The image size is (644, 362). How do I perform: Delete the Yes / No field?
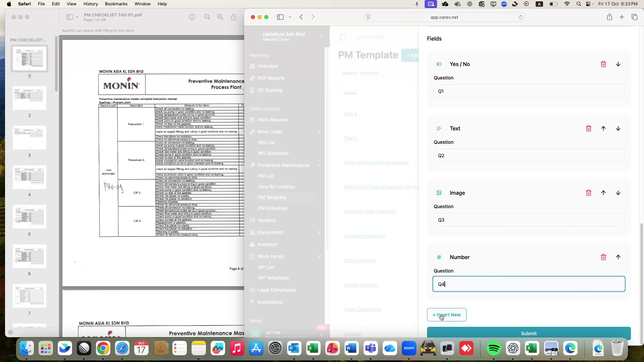pyautogui.click(x=603, y=64)
